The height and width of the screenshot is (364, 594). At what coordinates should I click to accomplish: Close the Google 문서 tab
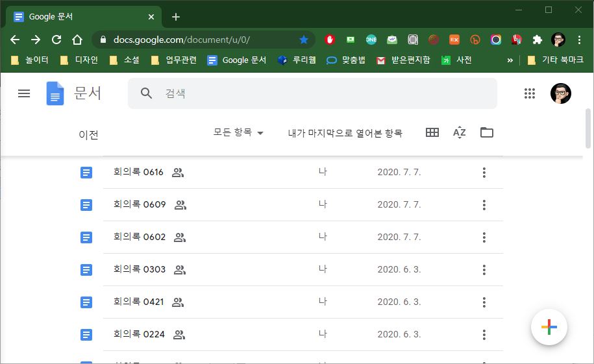(x=151, y=17)
